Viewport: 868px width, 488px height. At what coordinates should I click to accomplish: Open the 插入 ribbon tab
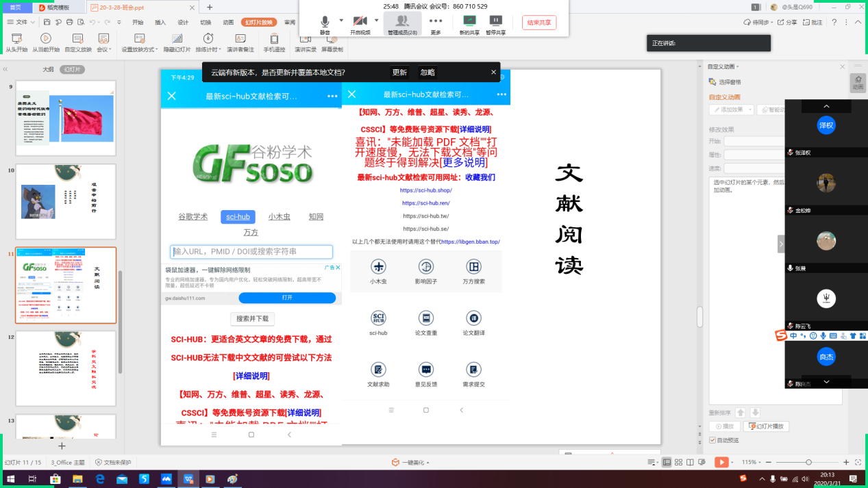point(160,22)
